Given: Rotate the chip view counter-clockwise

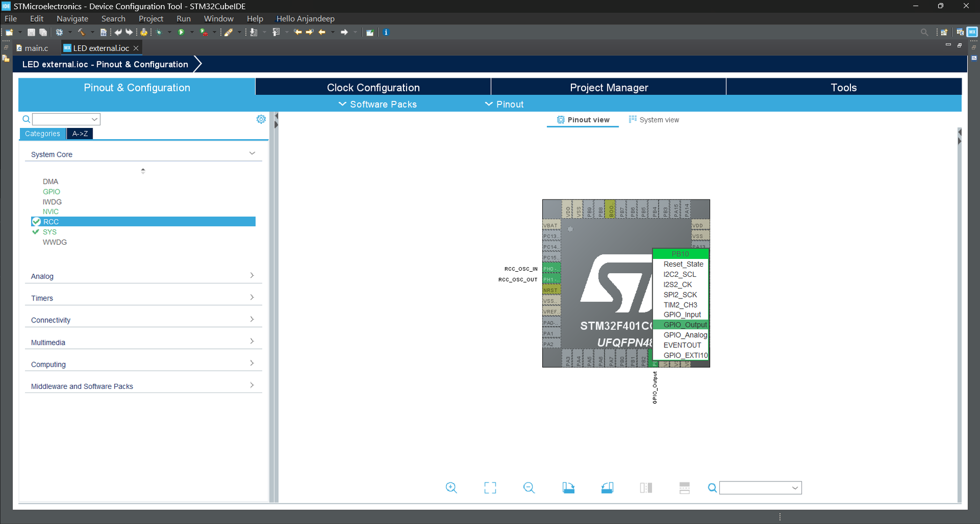Looking at the screenshot, I should (x=607, y=488).
